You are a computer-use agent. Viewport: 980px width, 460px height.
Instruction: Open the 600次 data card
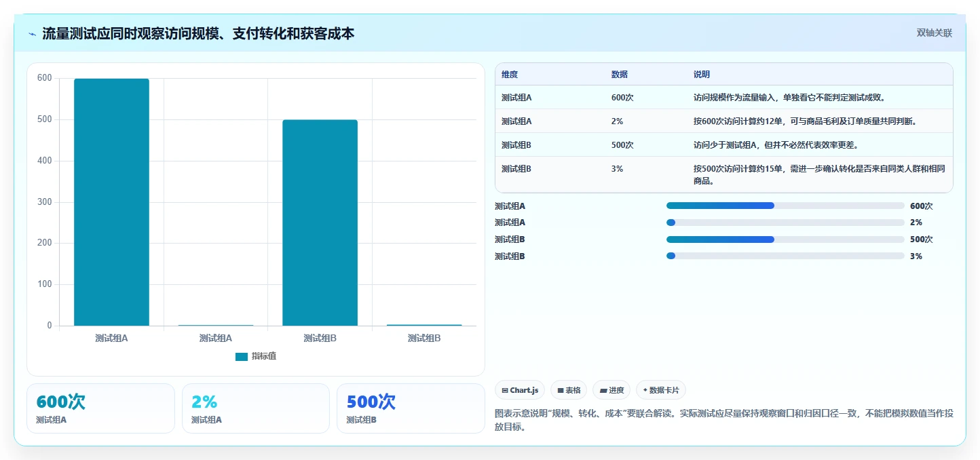[x=101, y=408]
